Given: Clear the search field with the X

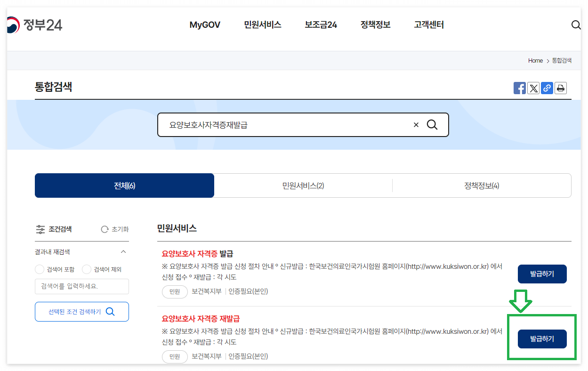Looking at the screenshot, I should [x=416, y=124].
